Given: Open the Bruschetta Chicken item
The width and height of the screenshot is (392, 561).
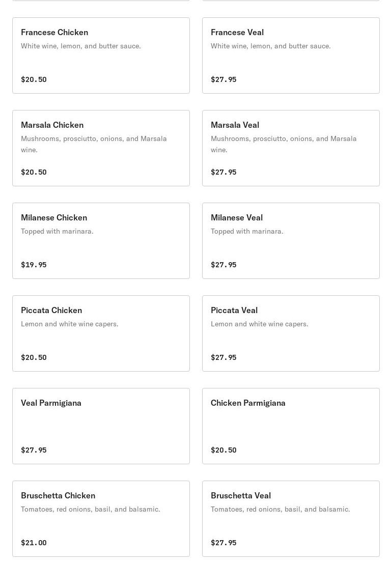Looking at the screenshot, I should pyautogui.click(x=101, y=519).
